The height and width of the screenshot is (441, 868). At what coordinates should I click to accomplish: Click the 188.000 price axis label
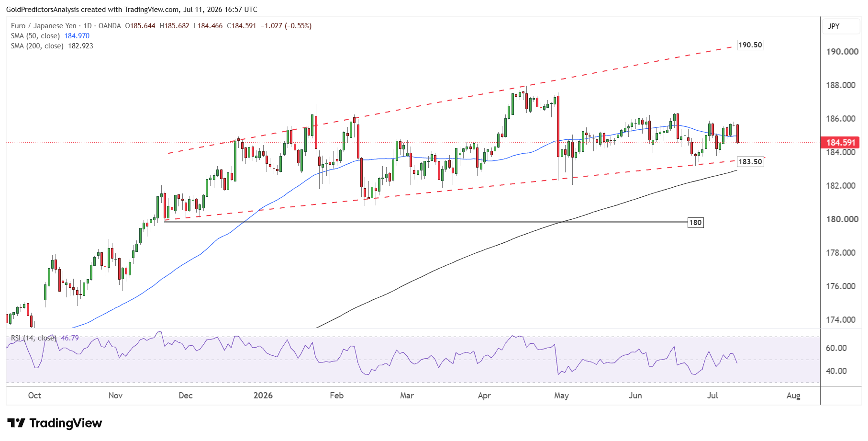[841, 85]
